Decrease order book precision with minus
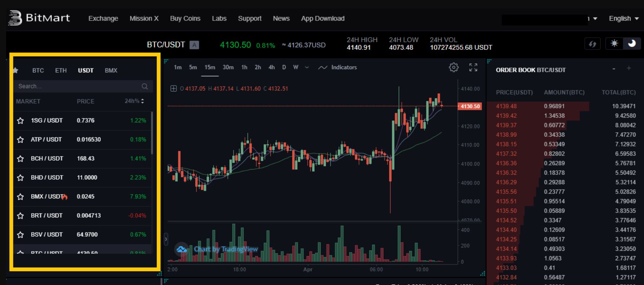This screenshot has height=285, width=644. tap(614, 68)
